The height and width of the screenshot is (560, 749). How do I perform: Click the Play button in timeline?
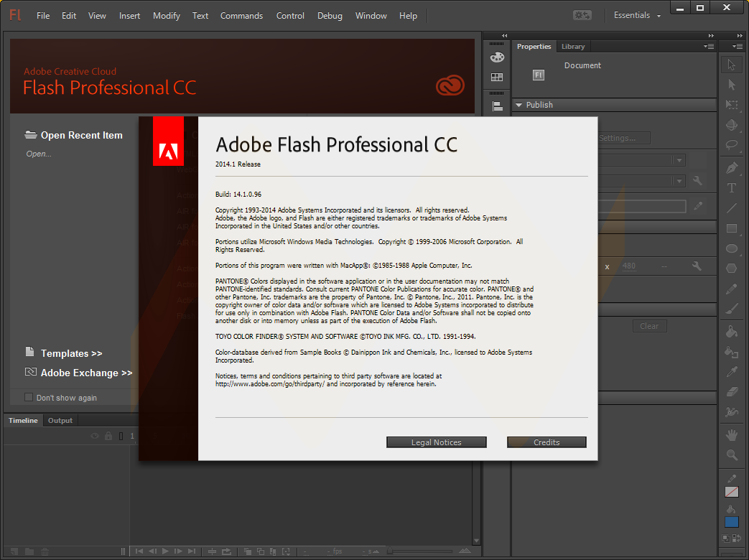165,551
